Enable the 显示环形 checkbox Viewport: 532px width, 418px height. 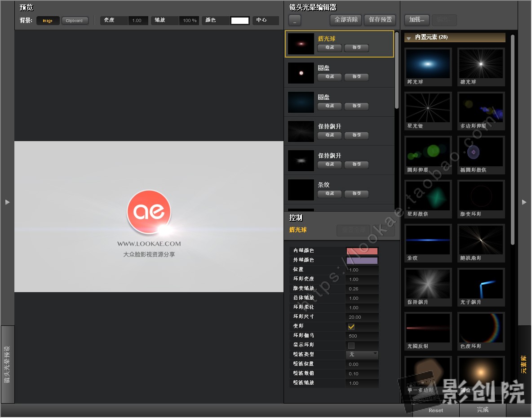351,346
